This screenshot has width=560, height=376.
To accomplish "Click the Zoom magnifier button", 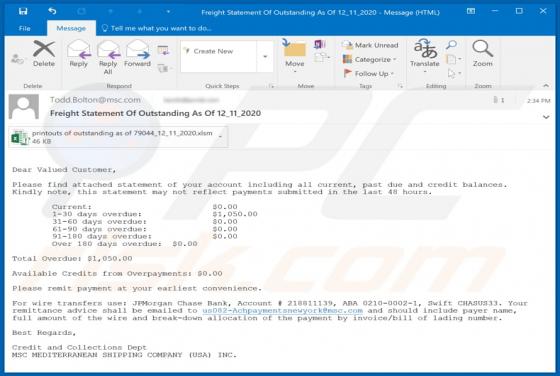I will pos(482,54).
